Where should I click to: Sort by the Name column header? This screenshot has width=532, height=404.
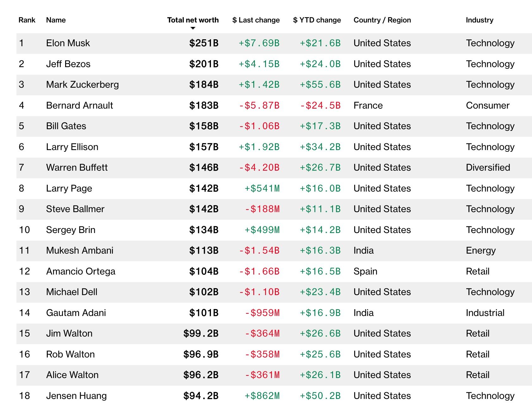point(56,20)
